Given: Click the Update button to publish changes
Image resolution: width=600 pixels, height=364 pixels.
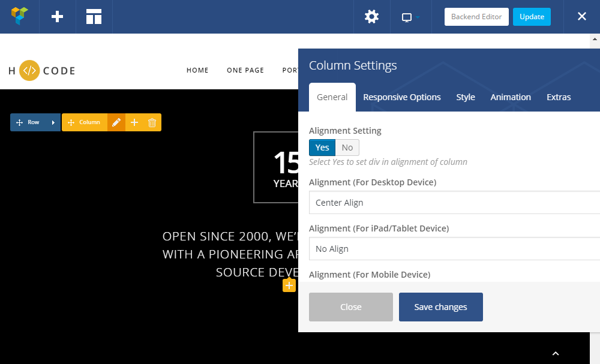Looking at the screenshot, I should pyautogui.click(x=532, y=17).
